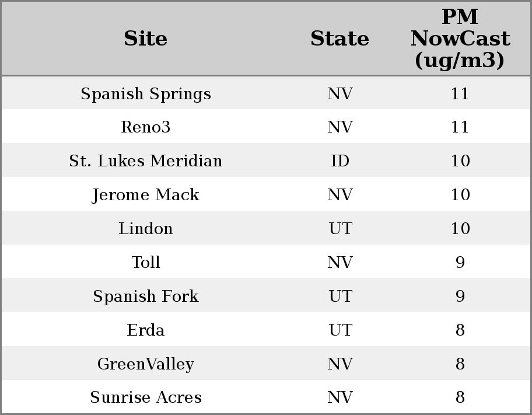The height and width of the screenshot is (415, 532).
Task: Select the state cell for Lindon
Action: coord(340,229)
